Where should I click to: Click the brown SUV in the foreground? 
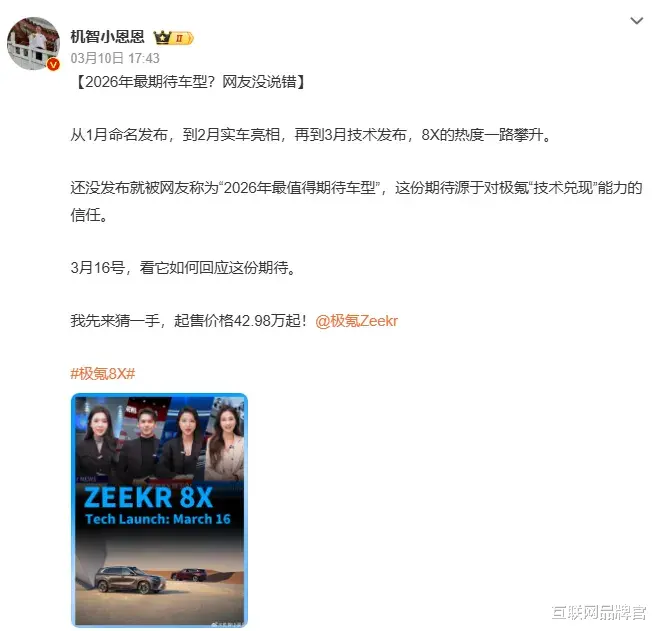130,580
